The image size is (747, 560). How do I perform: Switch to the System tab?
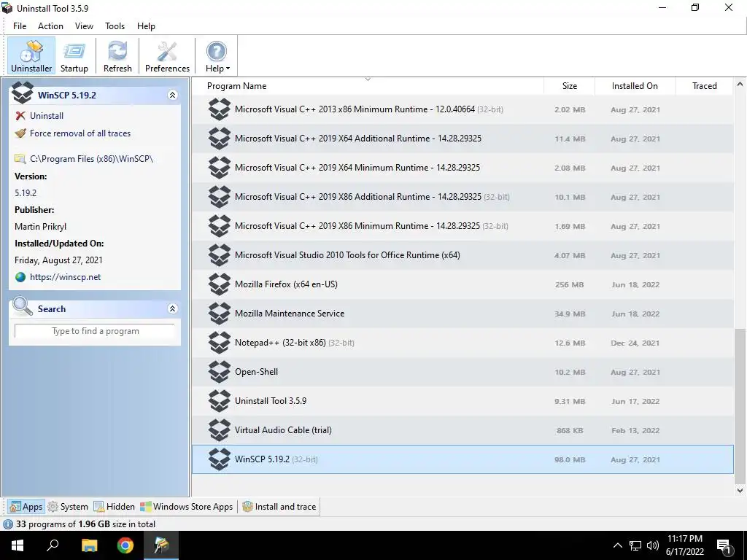(x=68, y=507)
